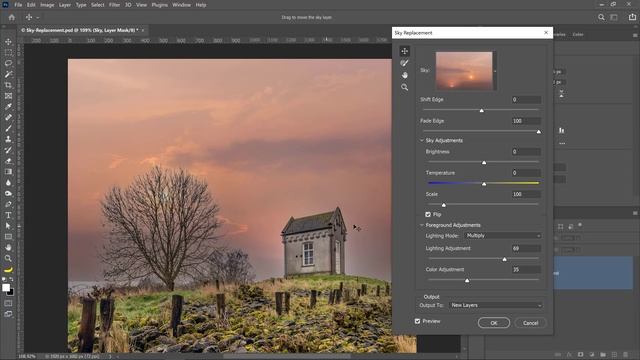
Task: Select the Dodge tool
Action: (8, 193)
